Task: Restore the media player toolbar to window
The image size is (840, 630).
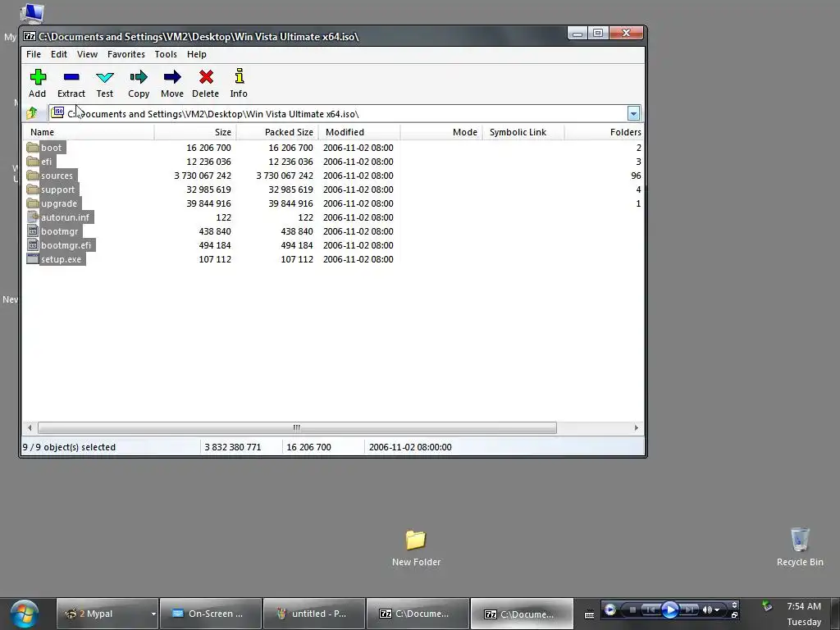Action: click(x=734, y=615)
